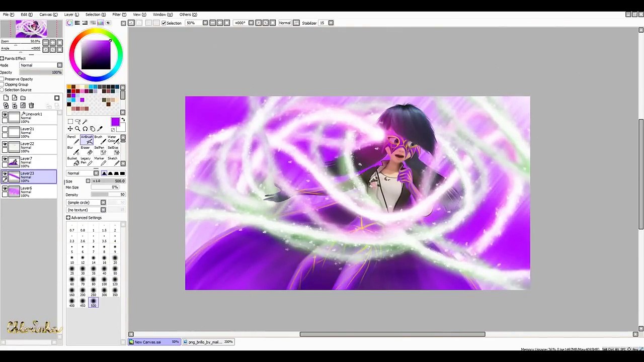Click the navigator canvas thumbnail
Viewport: 644px width, 362px height.
(32, 29)
